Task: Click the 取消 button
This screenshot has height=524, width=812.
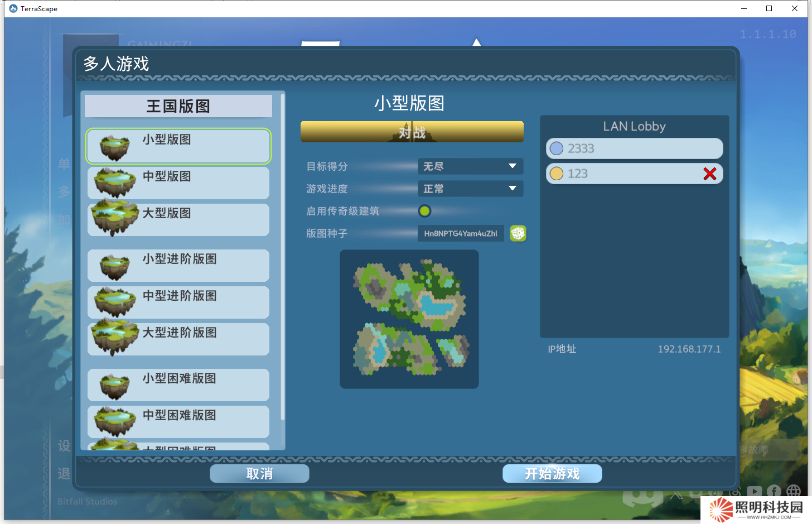Action: pos(259,474)
